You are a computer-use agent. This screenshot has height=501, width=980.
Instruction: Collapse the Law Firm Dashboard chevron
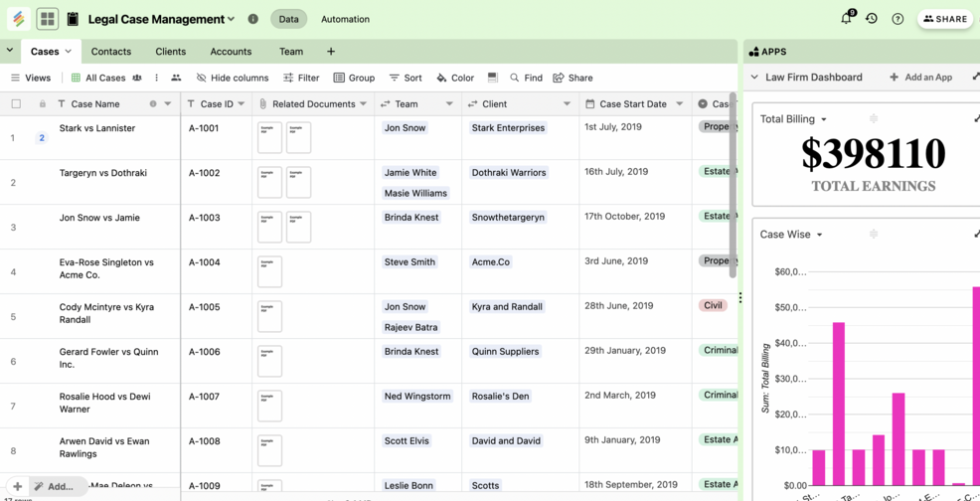(x=754, y=78)
